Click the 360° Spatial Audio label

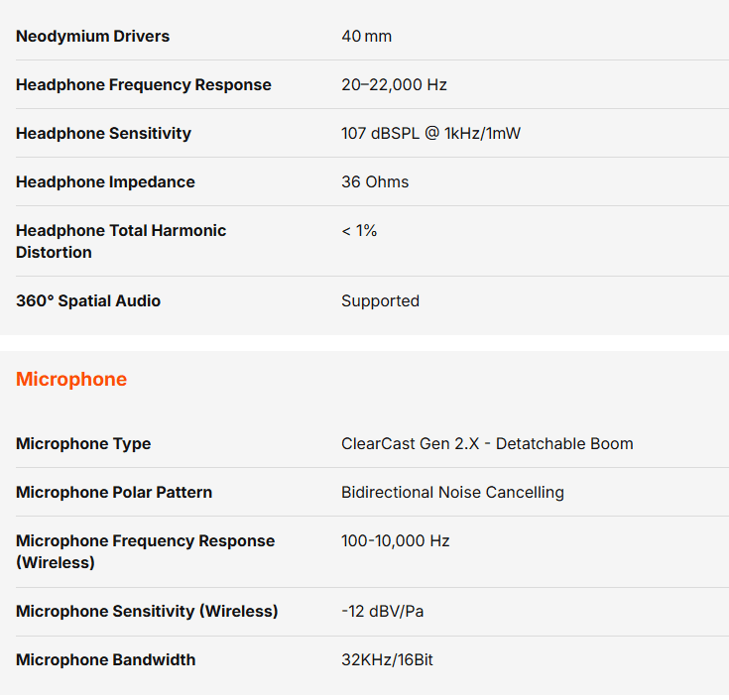coord(88,301)
